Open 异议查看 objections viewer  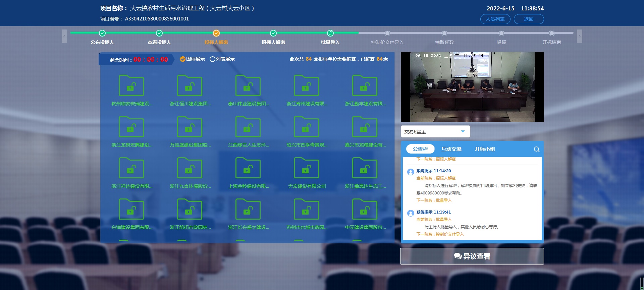click(472, 256)
